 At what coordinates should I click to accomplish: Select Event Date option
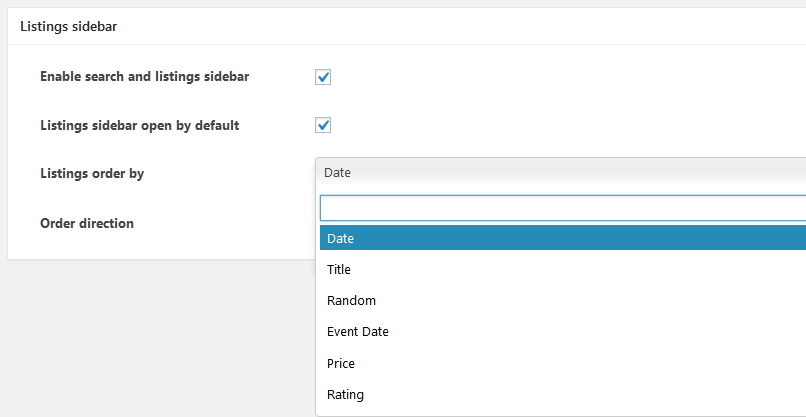[x=563, y=332]
